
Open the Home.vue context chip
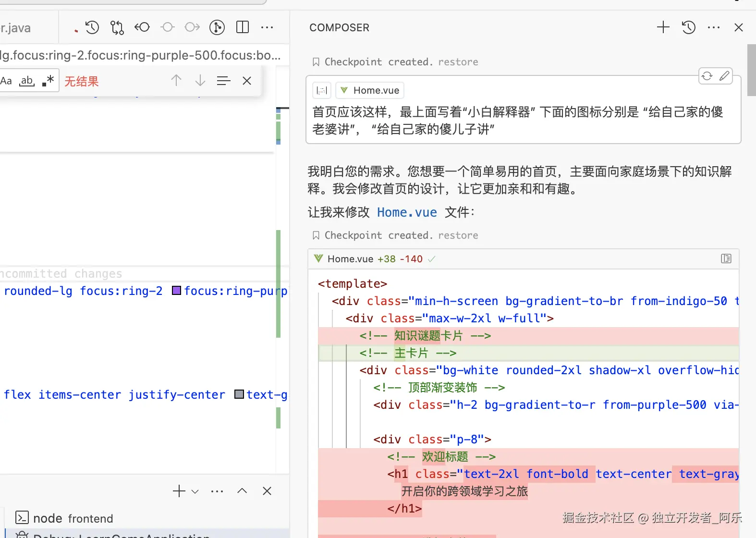[x=370, y=90]
